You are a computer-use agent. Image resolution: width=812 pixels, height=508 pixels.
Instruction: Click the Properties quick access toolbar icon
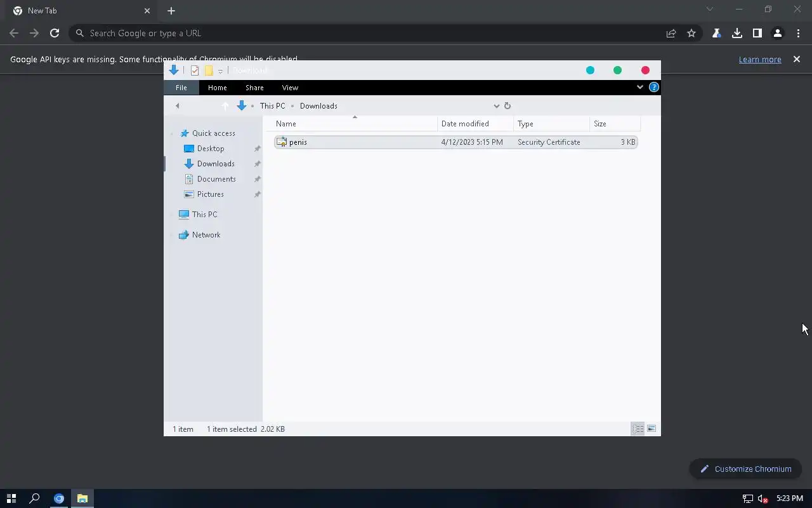(x=195, y=70)
